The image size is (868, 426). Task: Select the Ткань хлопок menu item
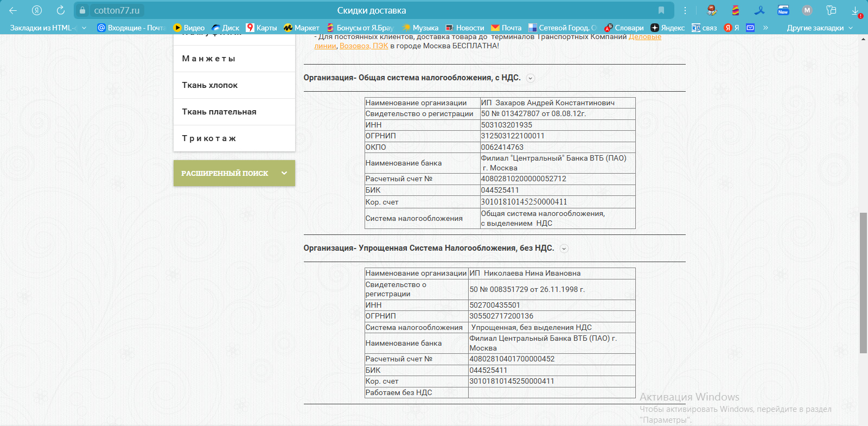[210, 85]
